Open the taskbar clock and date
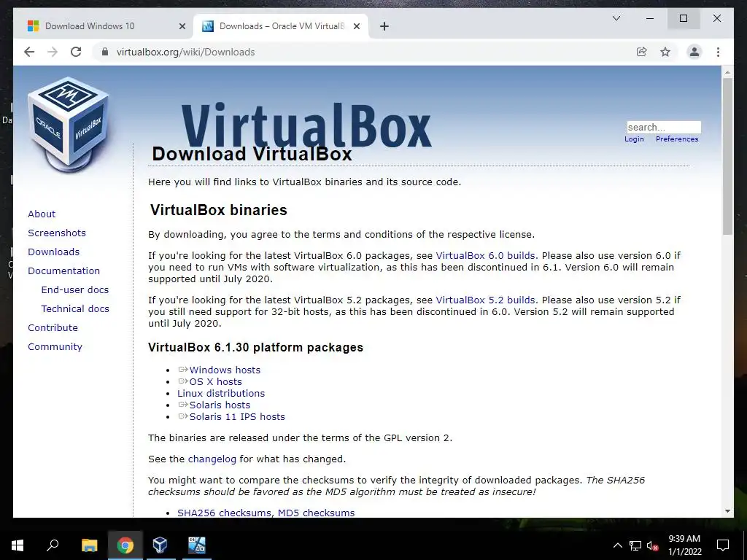This screenshot has width=747, height=560. [x=684, y=545]
